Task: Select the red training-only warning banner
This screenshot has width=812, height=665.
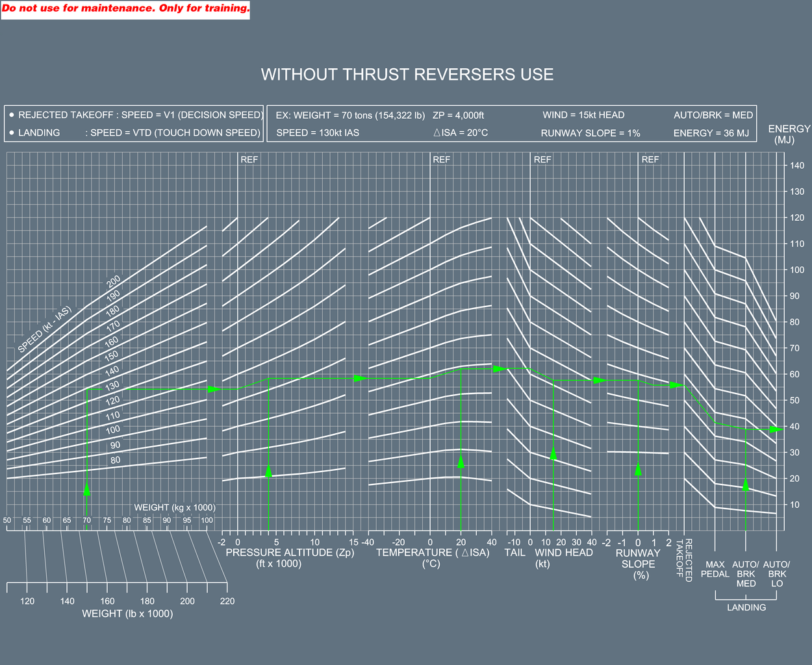Action: pyautogui.click(x=125, y=9)
